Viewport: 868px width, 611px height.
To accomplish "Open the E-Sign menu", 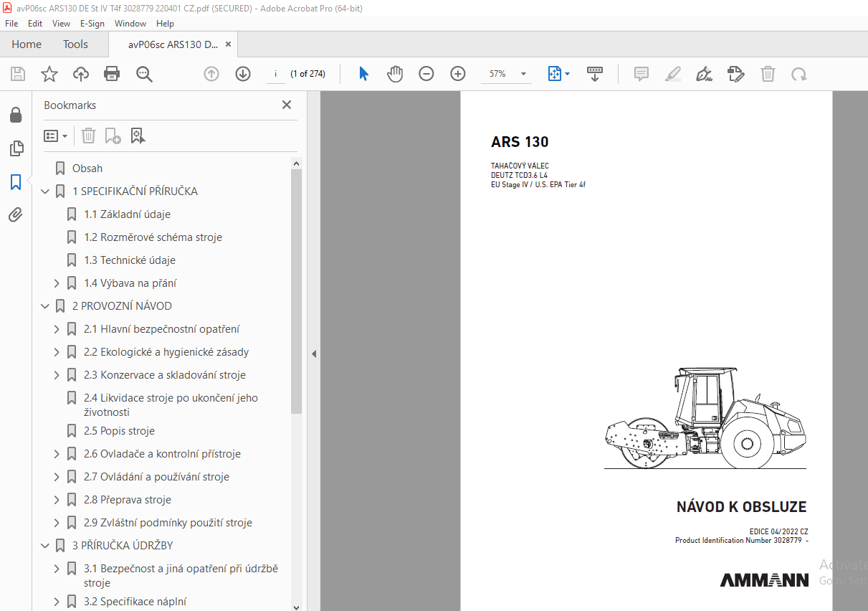I will [92, 24].
